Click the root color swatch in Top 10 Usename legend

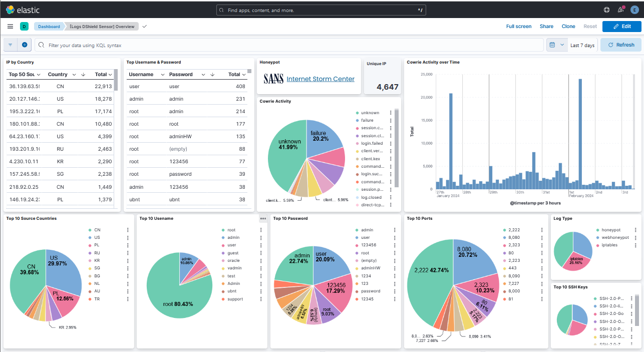(223, 230)
